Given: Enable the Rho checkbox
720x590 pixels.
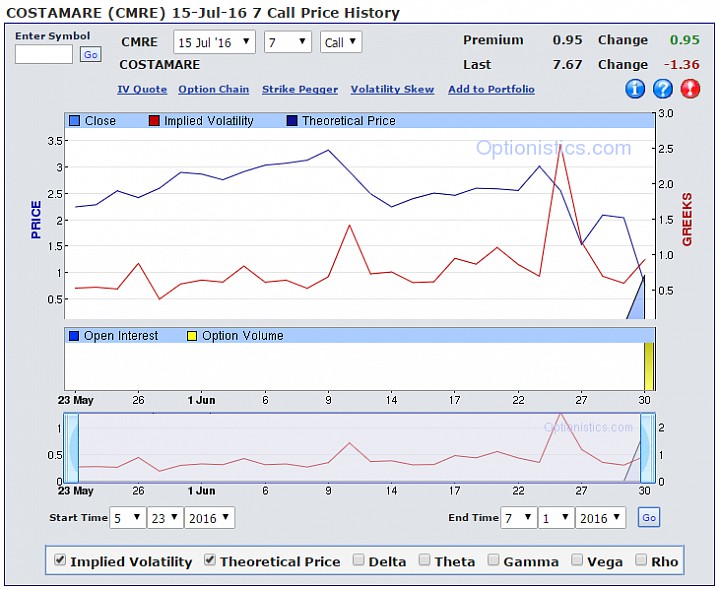Looking at the screenshot, I should 641,560.
